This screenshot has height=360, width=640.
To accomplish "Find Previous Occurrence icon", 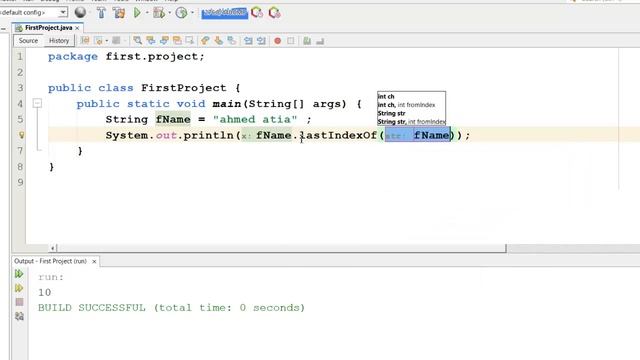I will (151, 40).
